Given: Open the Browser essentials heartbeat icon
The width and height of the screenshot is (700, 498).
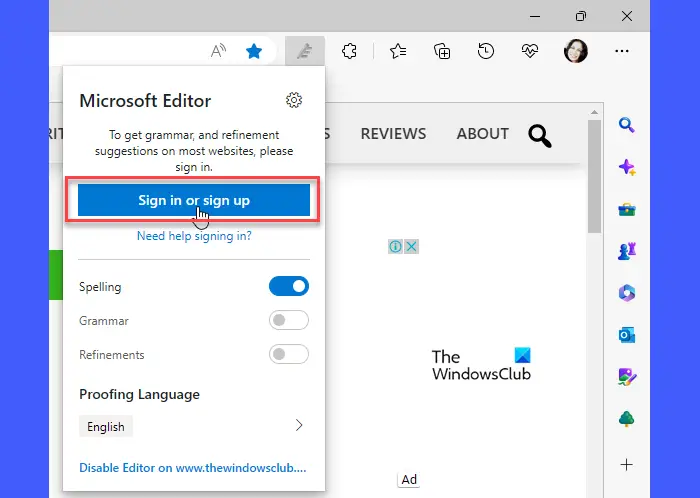Looking at the screenshot, I should (529, 51).
